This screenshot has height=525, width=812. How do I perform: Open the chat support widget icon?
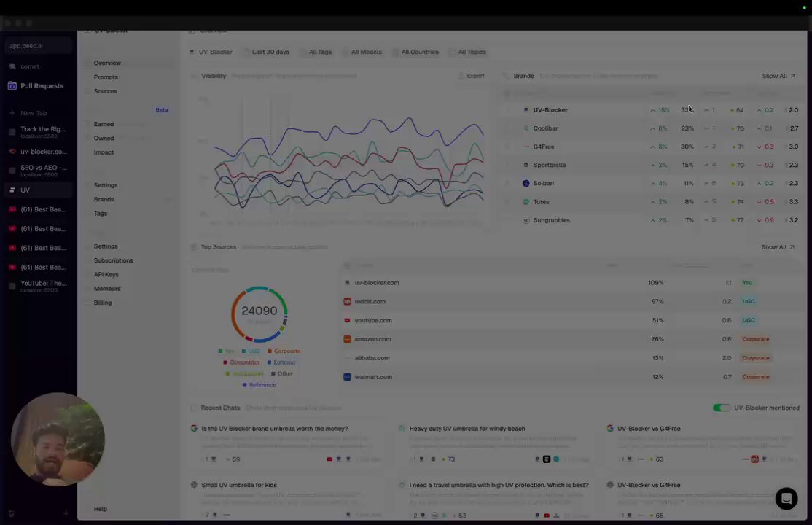point(786,499)
